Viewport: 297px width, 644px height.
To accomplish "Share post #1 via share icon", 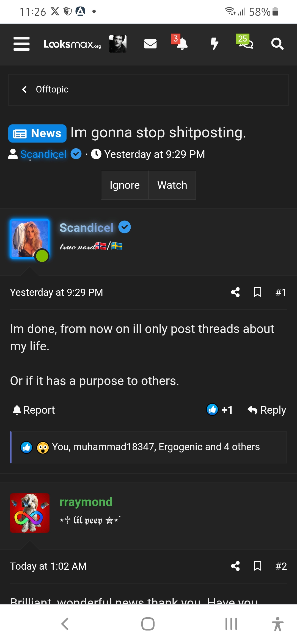I will click(235, 292).
